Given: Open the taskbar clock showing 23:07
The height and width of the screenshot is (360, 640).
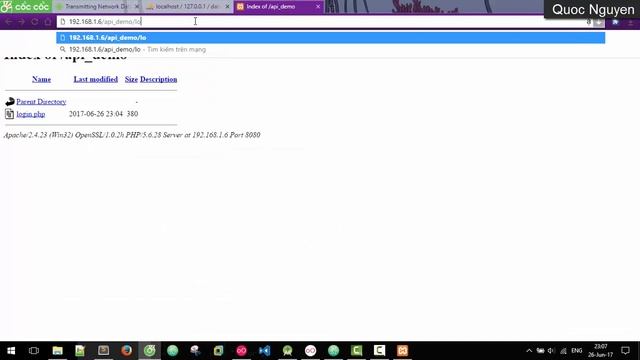Looking at the screenshot, I should coord(601,351).
